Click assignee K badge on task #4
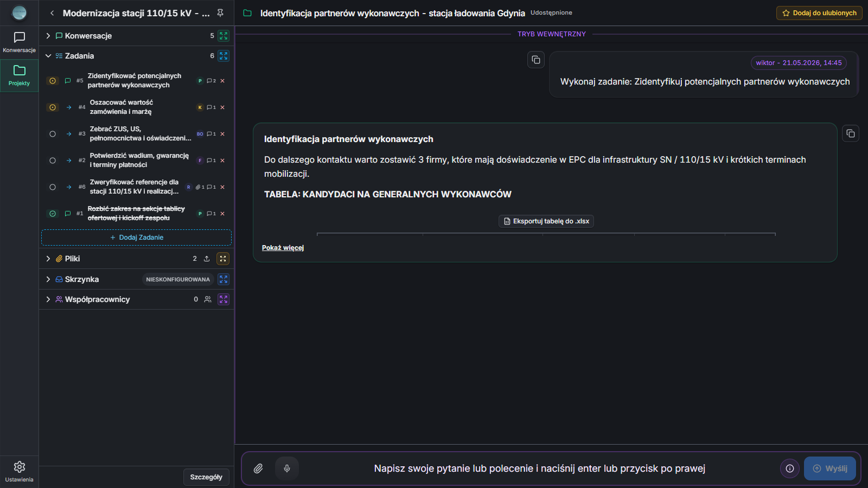868x488 pixels. (200, 107)
